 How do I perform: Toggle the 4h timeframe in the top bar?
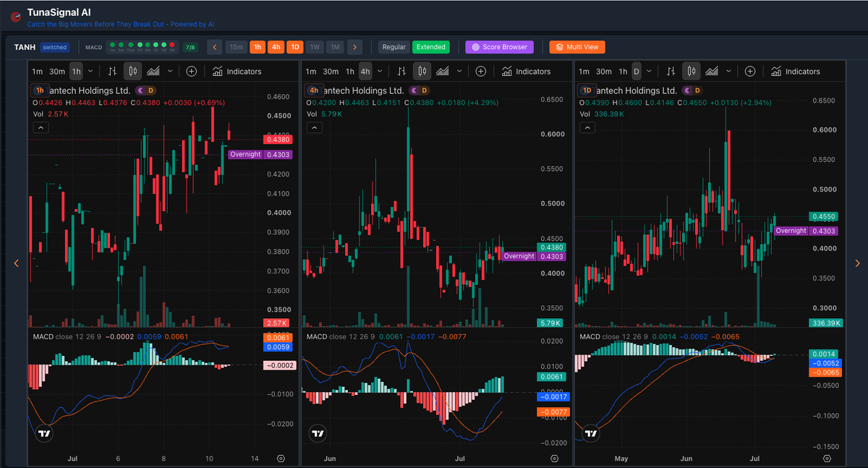tap(276, 47)
